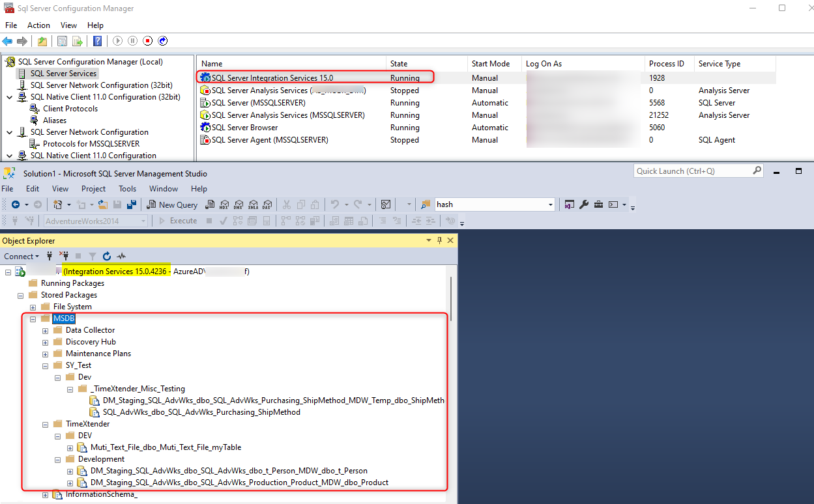This screenshot has width=814, height=504.
Task: Click the red Stop Service icon
Action: (x=148, y=41)
